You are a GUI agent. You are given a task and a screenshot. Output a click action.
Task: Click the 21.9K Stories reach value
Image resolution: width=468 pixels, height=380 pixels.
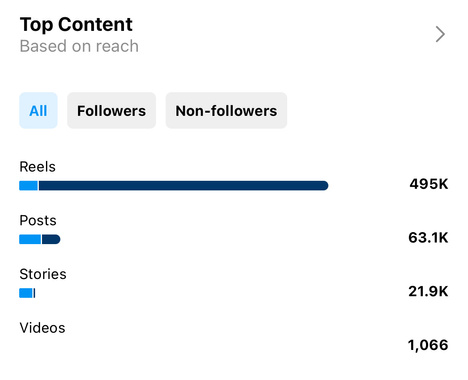(x=428, y=291)
